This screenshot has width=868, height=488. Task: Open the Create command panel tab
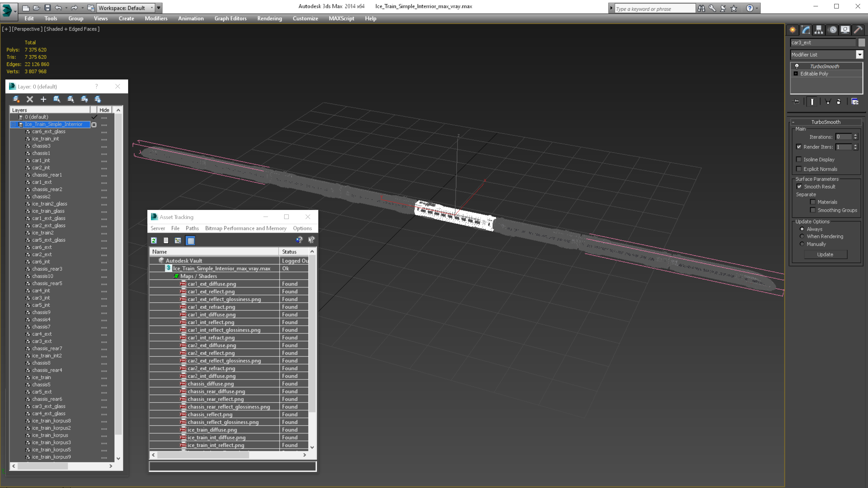coord(793,30)
